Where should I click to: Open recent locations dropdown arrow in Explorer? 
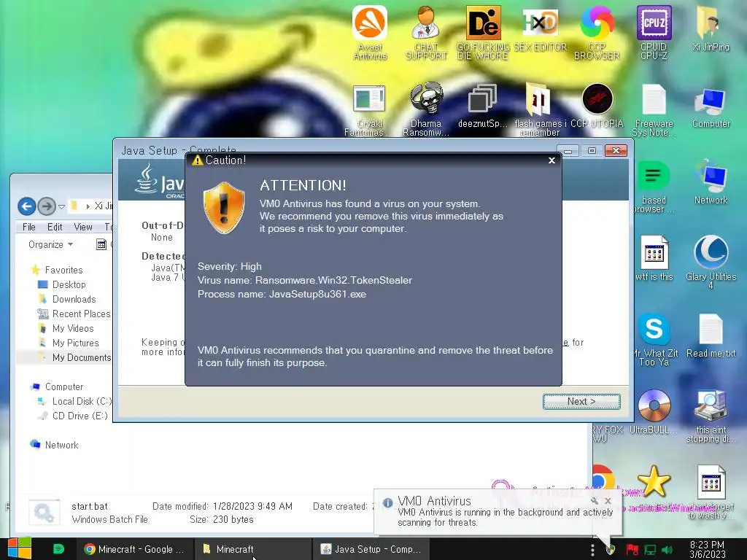[61, 206]
